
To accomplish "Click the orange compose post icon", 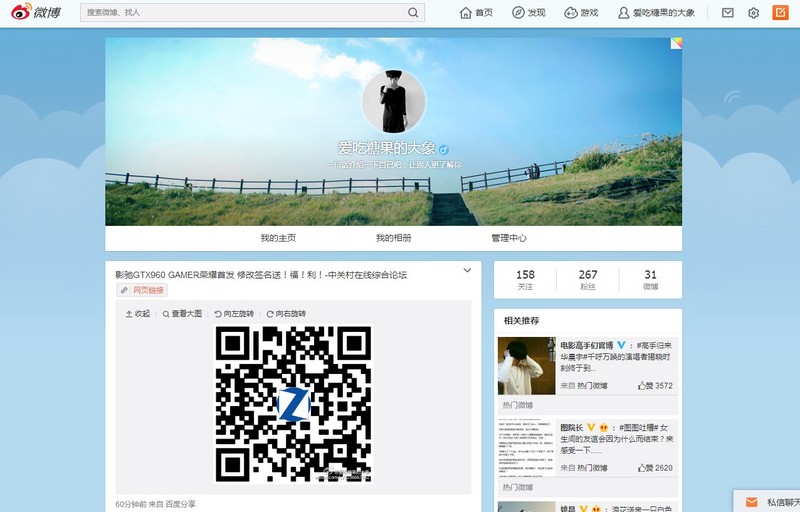I will click(780, 12).
